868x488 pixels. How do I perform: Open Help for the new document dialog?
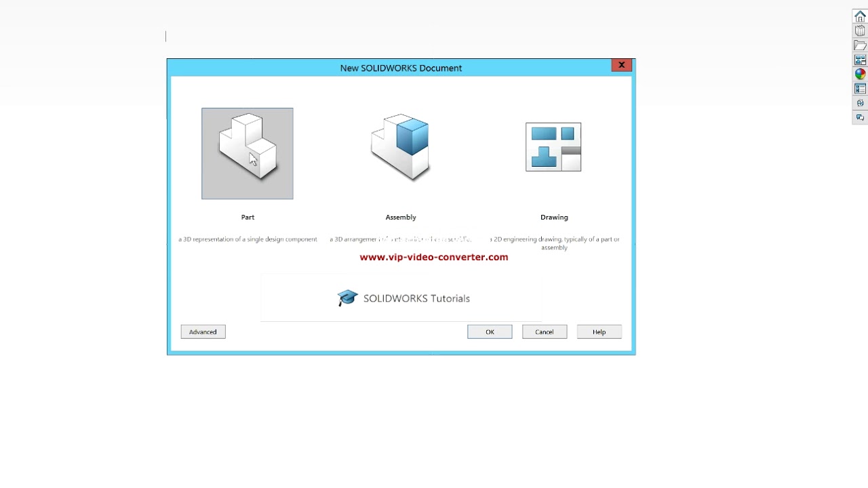(x=599, y=331)
